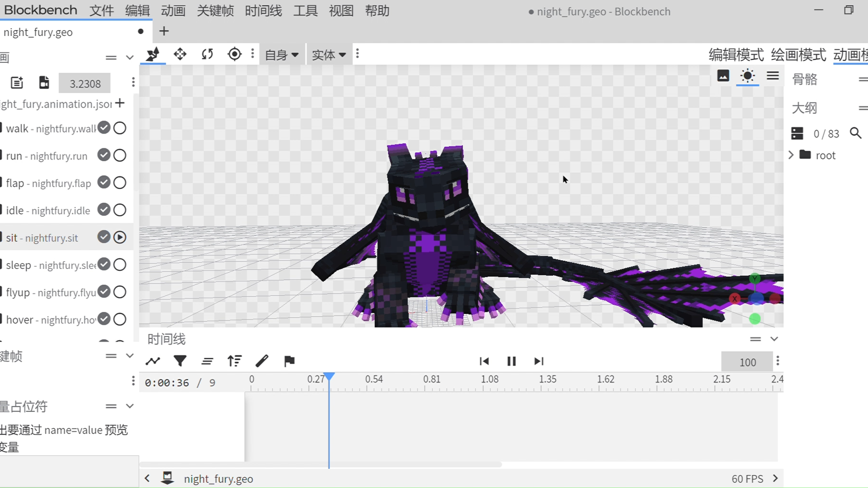The height and width of the screenshot is (488, 868).
Task: Play the run animation circle button
Action: click(x=120, y=155)
